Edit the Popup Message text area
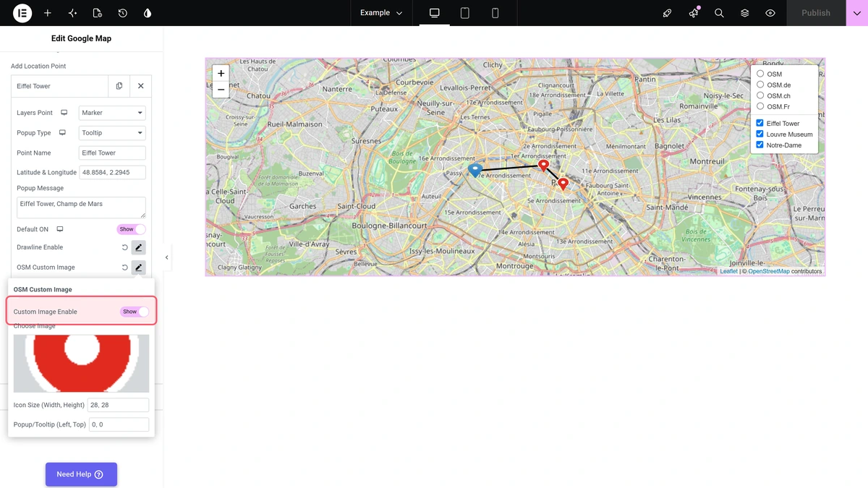This screenshot has height=488, width=868. click(81, 207)
